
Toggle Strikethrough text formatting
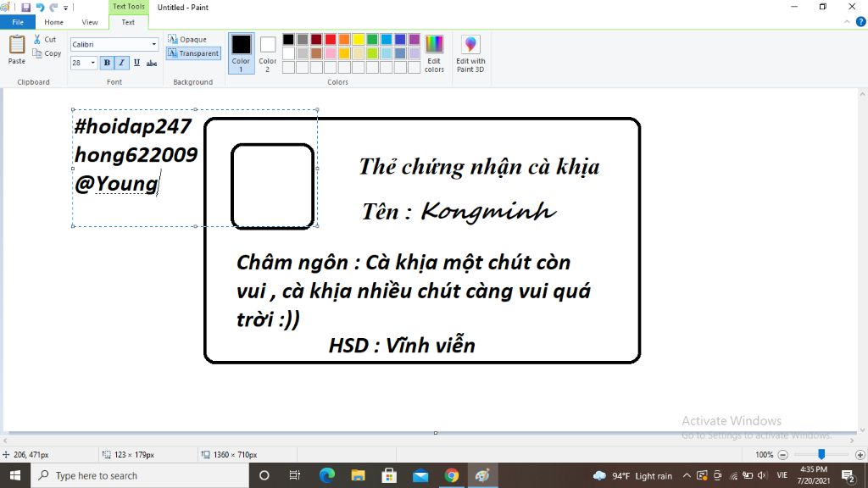(152, 63)
